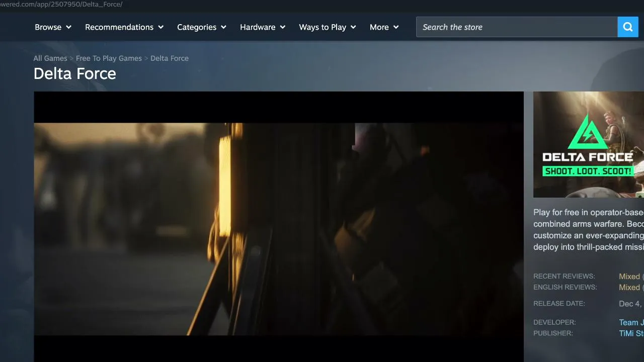Click the game description starting 'Play for free'
The height and width of the screenshot is (362, 644).
pyautogui.click(x=589, y=230)
